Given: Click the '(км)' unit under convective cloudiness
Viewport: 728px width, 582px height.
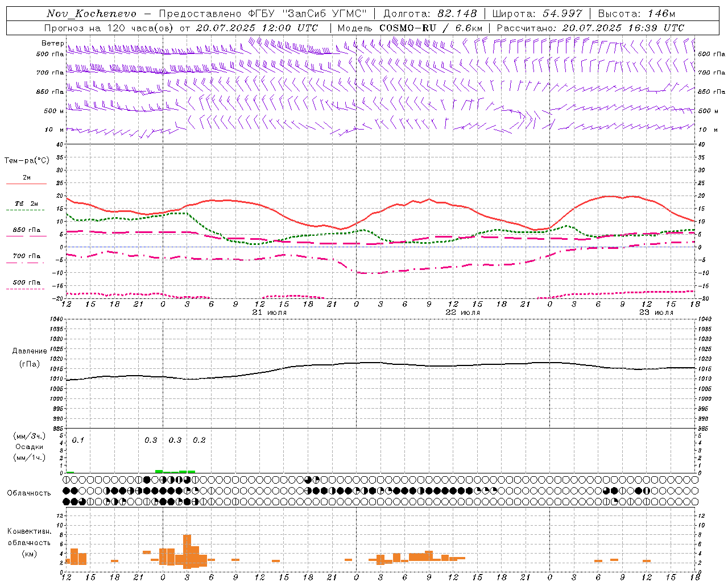Looking at the screenshot, I should 30,554.
